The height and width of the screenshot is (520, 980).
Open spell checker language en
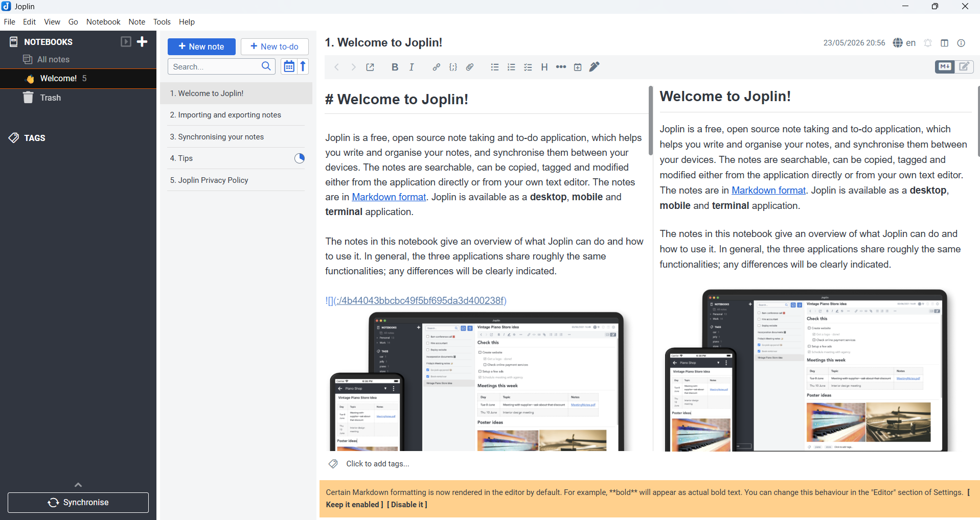[904, 43]
